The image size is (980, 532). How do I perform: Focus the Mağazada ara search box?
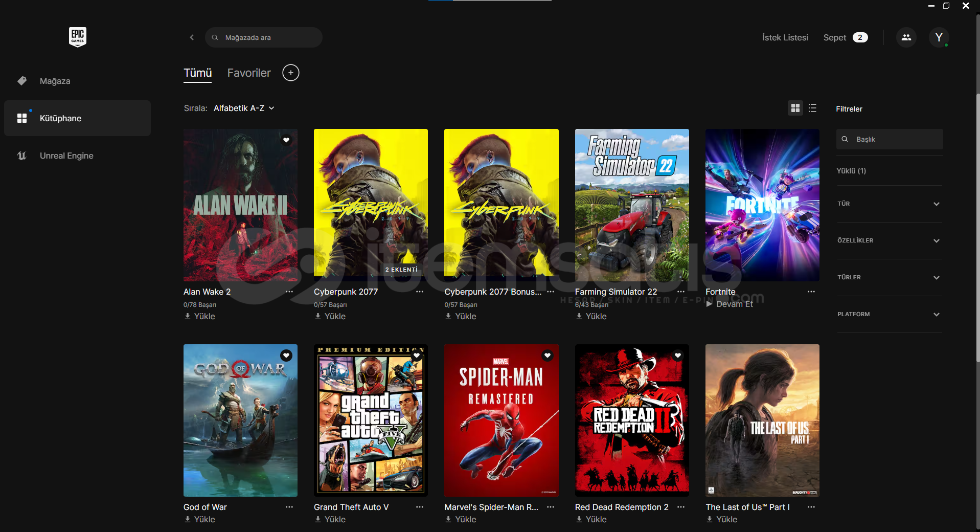[x=263, y=37]
